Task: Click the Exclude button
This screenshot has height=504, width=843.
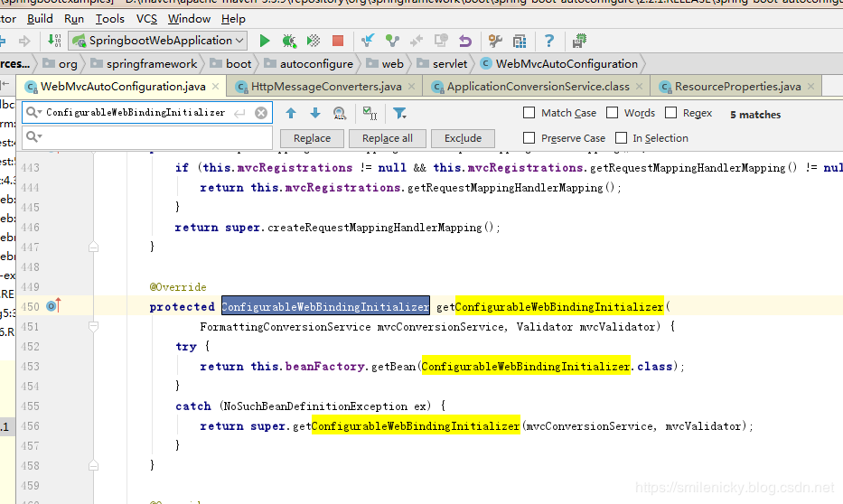Action: pyautogui.click(x=463, y=138)
